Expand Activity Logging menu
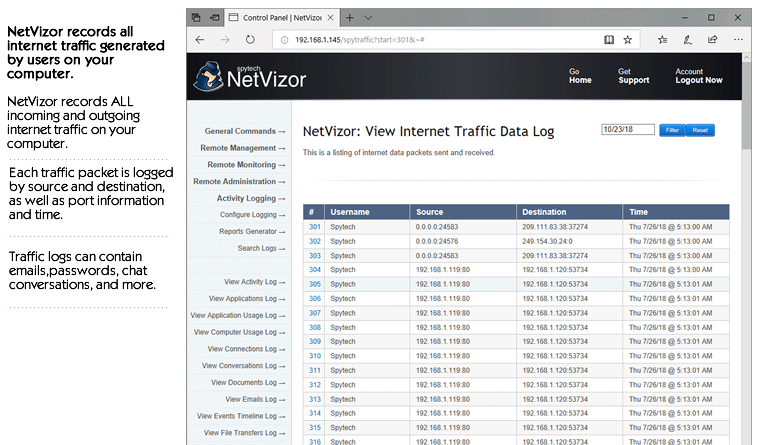761x445 pixels. click(x=251, y=198)
